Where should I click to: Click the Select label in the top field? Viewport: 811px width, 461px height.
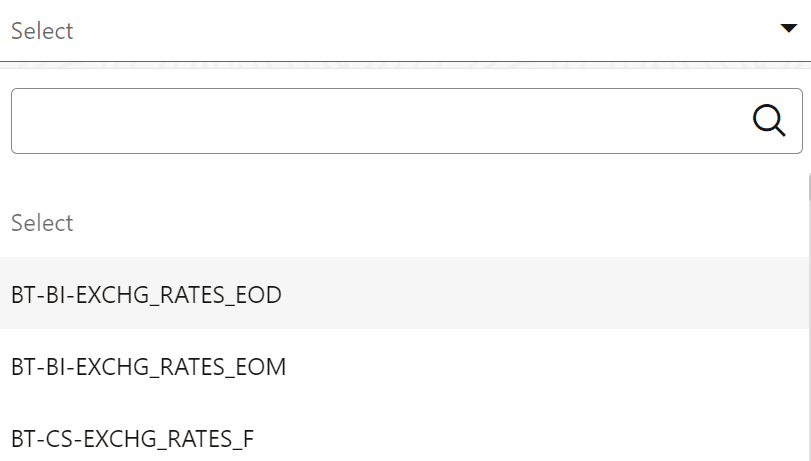click(42, 31)
